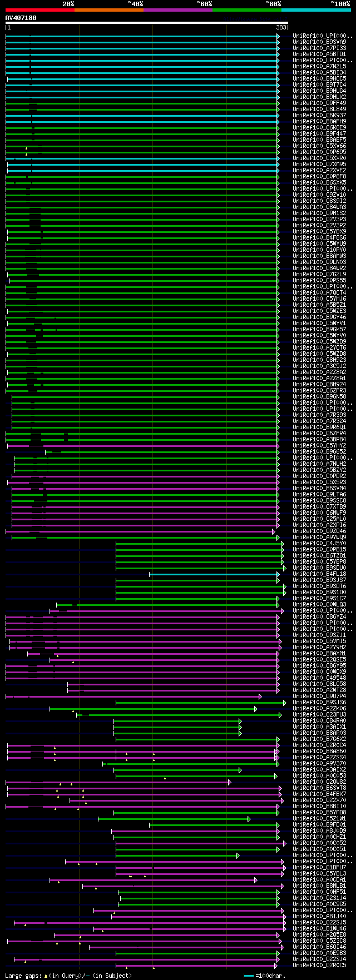Click hit name UniRef100_B4FL18
Viewport: 356px width, 980px height.
click(x=319, y=574)
